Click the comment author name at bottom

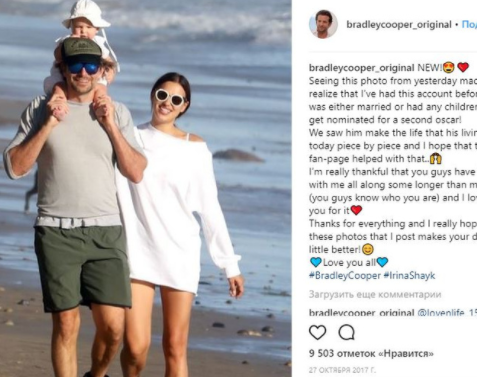pyautogui.click(x=362, y=313)
